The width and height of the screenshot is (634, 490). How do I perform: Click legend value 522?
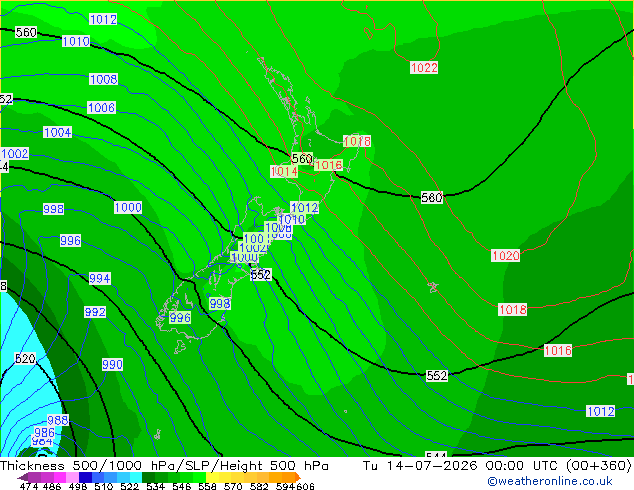pyautogui.click(x=129, y=486)
